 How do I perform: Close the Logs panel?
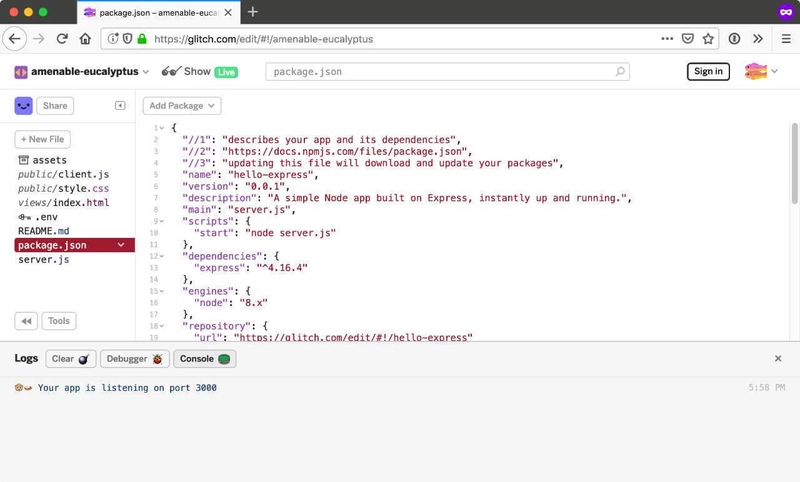pos(778,359)
